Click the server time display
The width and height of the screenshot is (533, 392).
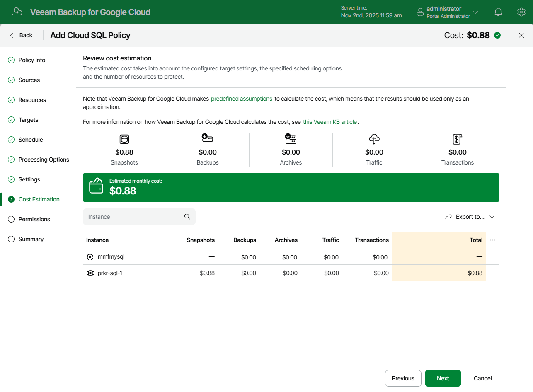click(371, 12)
